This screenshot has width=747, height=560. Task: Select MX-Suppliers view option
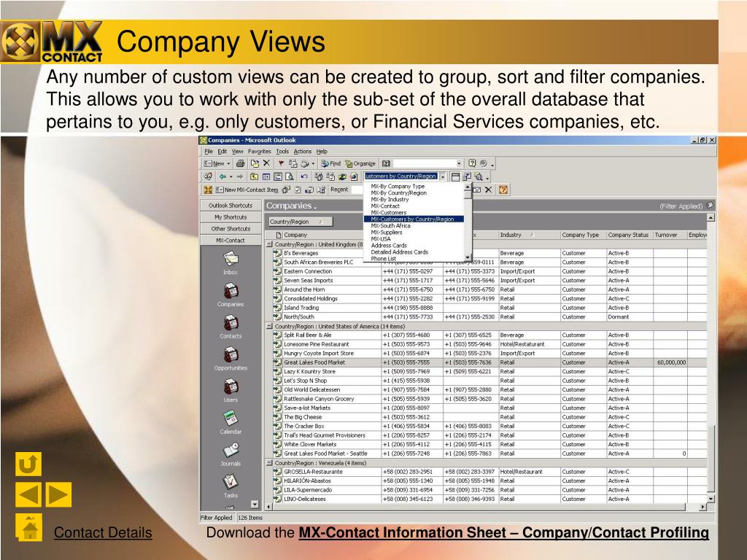[x=414, y=233]
